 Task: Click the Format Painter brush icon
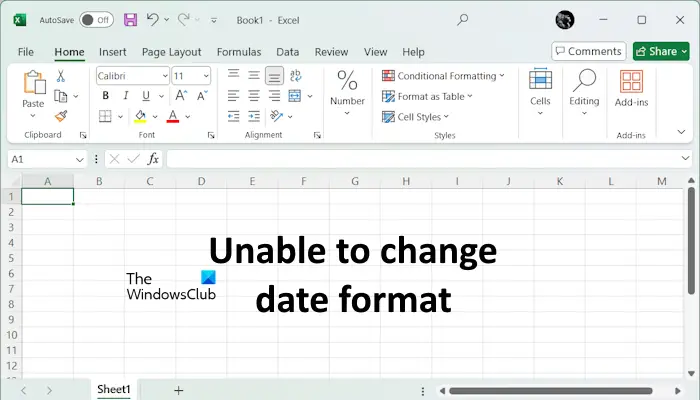point(61,116)
